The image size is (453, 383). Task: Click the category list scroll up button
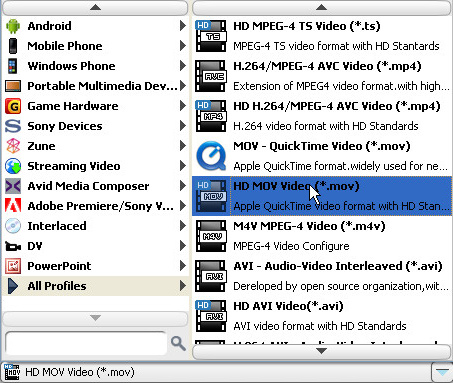(95, 7)
